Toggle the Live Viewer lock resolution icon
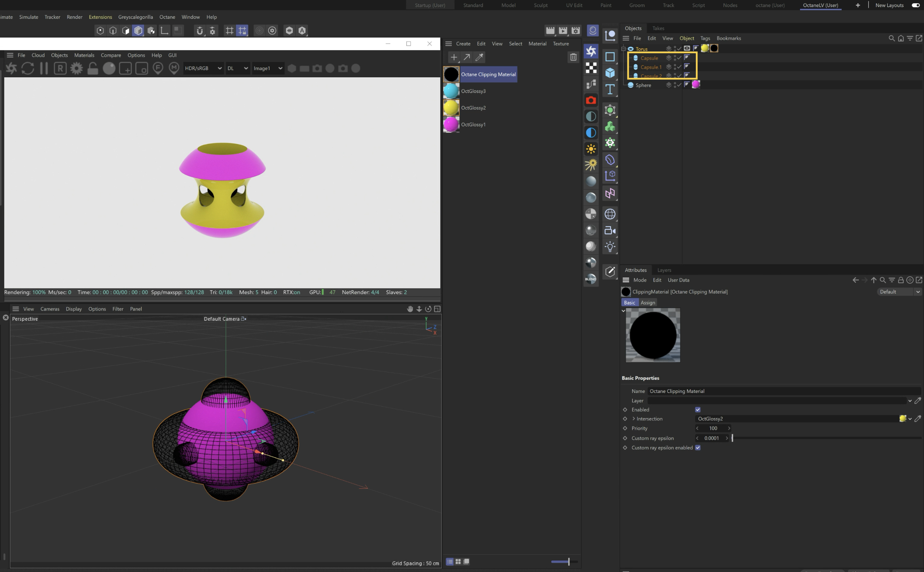This screenshot has height=572, width=924. 93,68
